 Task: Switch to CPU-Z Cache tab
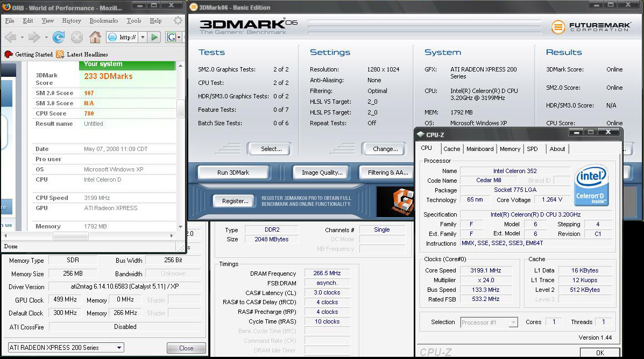point(452,149)
